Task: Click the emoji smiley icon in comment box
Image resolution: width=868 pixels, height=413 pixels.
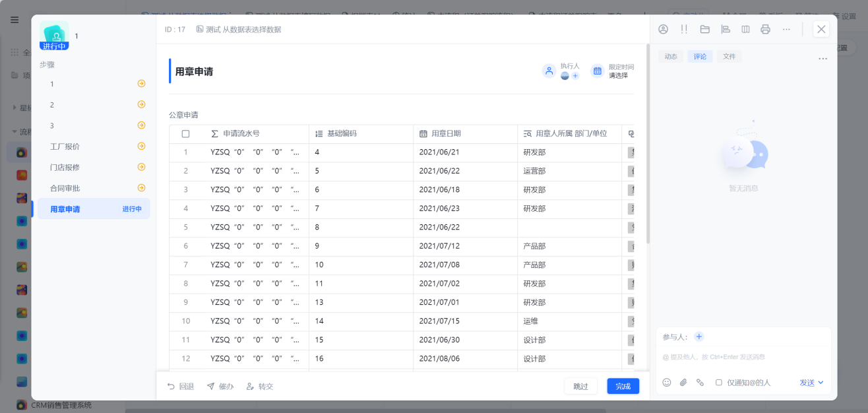Action: (667, 383)
